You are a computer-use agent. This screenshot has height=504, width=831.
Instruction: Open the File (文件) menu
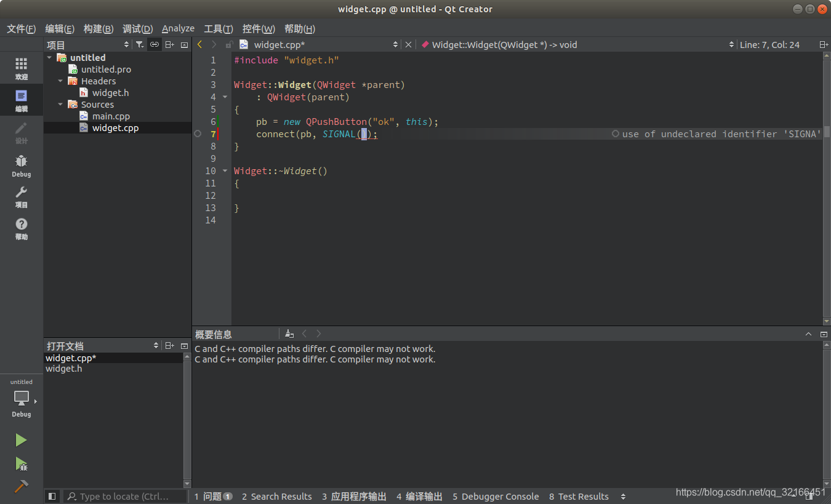[x=21, y=28]
